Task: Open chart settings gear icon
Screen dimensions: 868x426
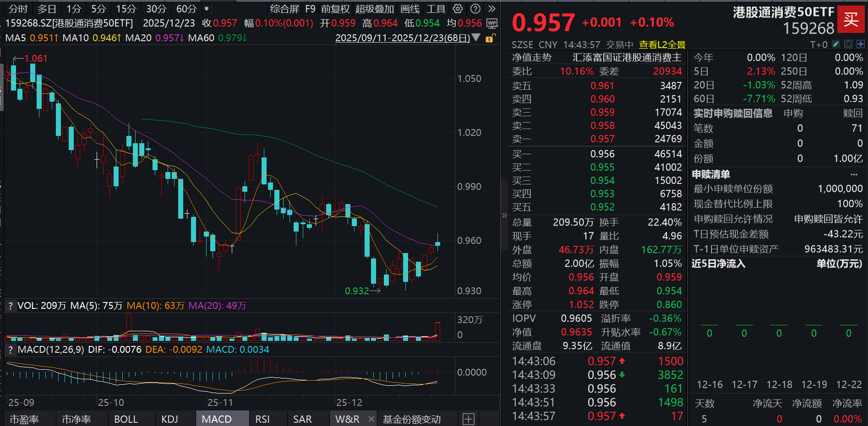Action: pos(458,9)
